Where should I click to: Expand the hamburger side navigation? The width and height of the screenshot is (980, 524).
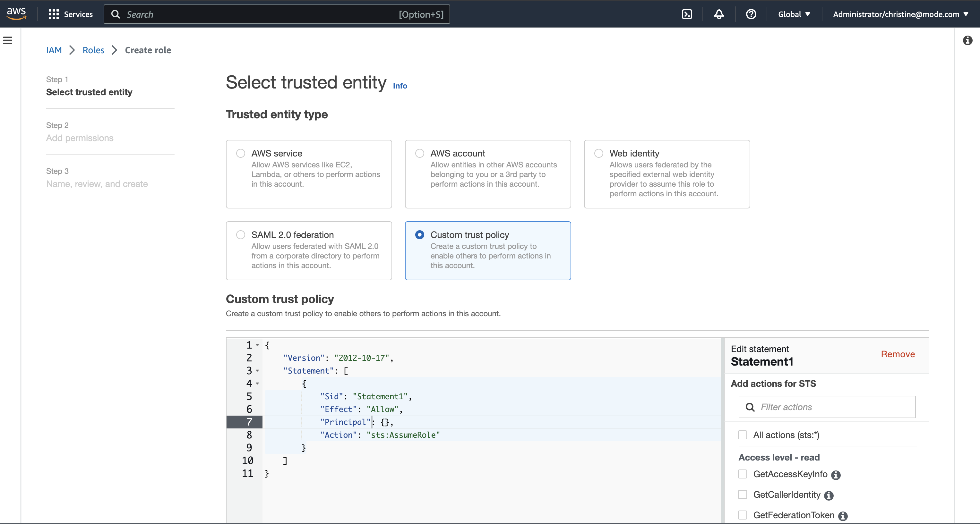[x=8, y=40]
